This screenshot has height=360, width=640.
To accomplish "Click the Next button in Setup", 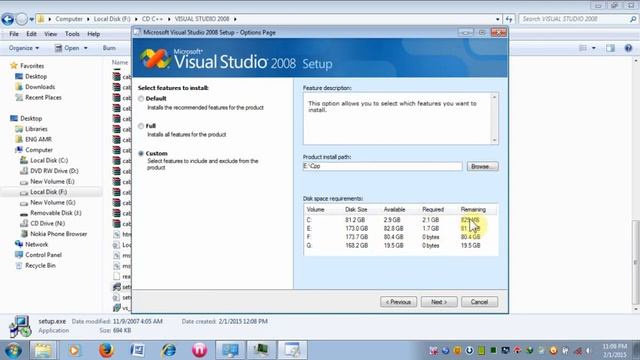I will click(439, 302).
